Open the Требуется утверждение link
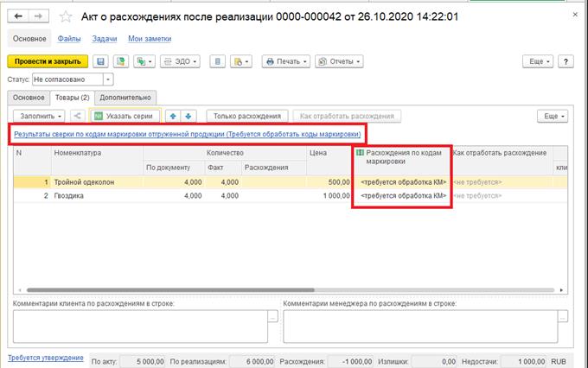This screenshot has height=368, width=588. [46, 358]
